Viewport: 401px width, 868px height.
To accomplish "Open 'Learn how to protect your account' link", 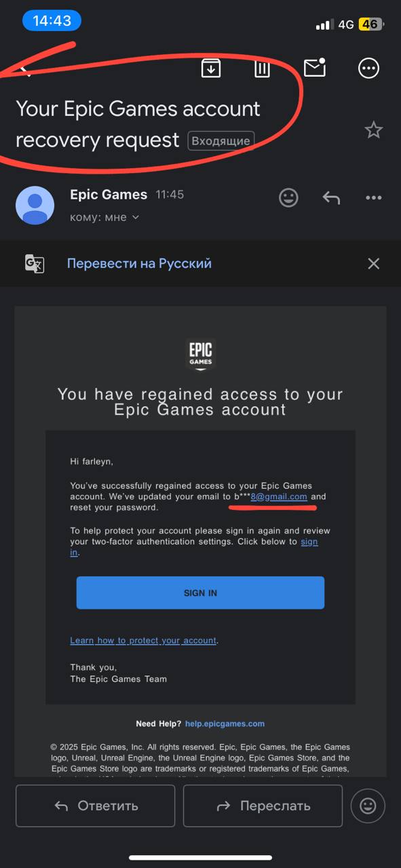I will point(143,640).
